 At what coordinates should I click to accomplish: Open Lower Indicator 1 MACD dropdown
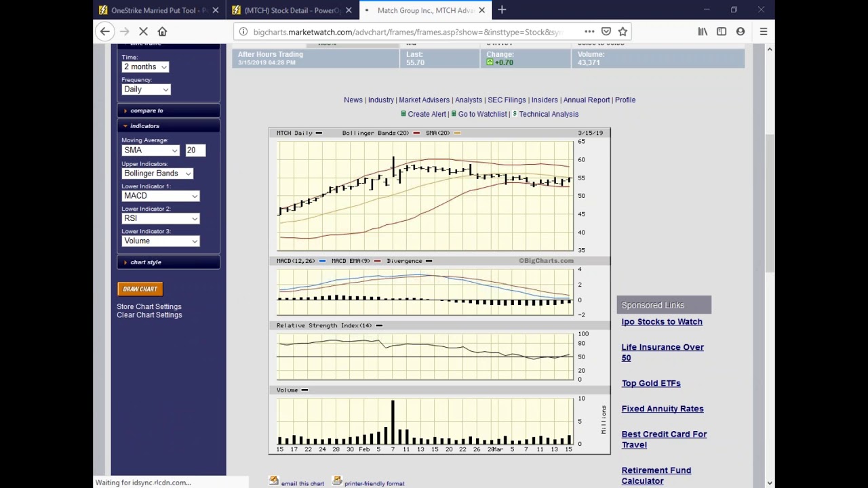(x=161, y=196)
